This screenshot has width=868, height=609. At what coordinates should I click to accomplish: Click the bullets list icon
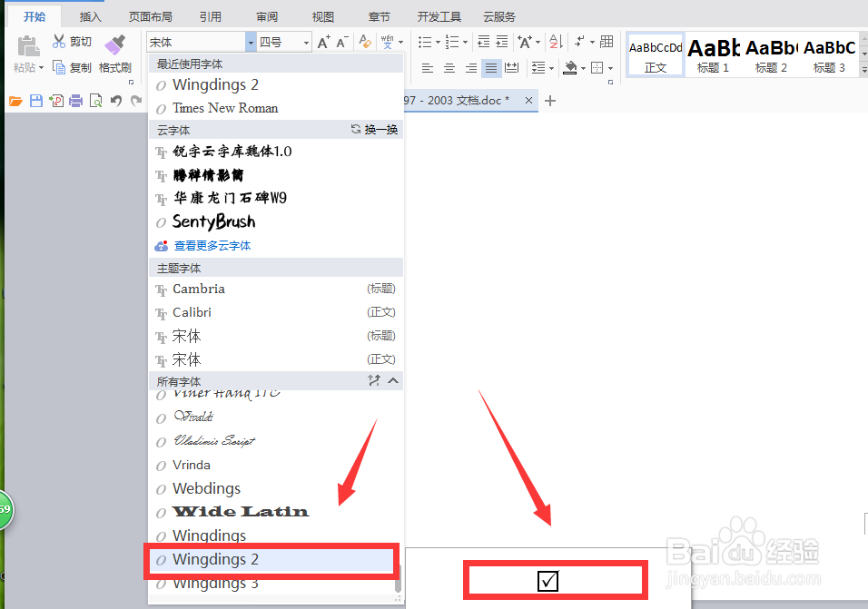[x=425, y=42]
